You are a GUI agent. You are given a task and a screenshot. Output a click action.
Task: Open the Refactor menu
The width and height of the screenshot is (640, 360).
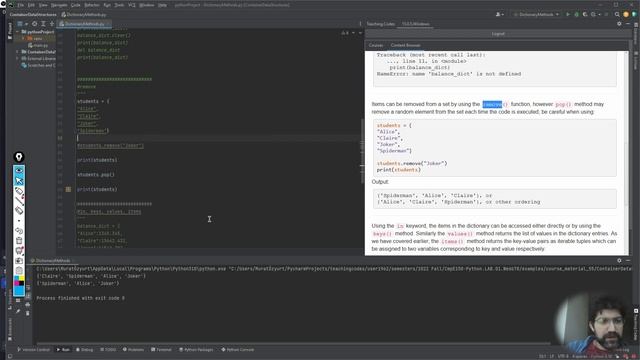(92, 5)
